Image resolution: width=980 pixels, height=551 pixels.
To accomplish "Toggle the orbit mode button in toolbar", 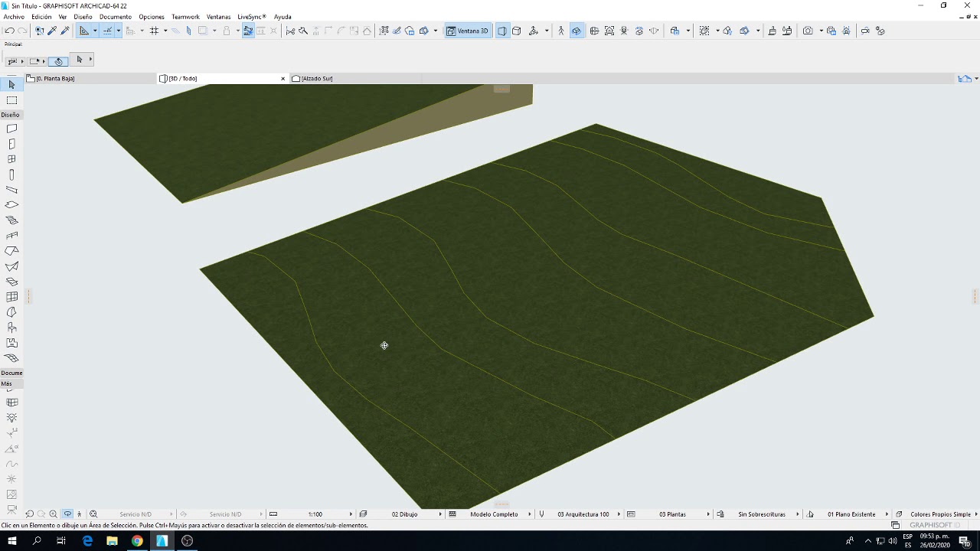I will point(576,31).
